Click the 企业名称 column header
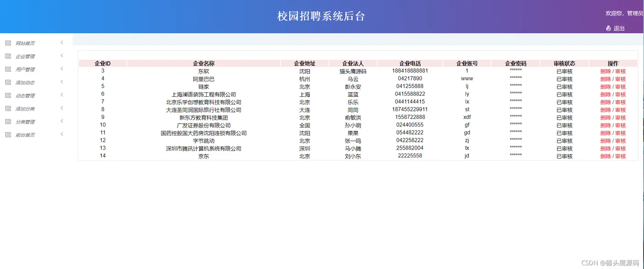Image resolution: width=644 pixels, height=269 pixels. point(204,63)
